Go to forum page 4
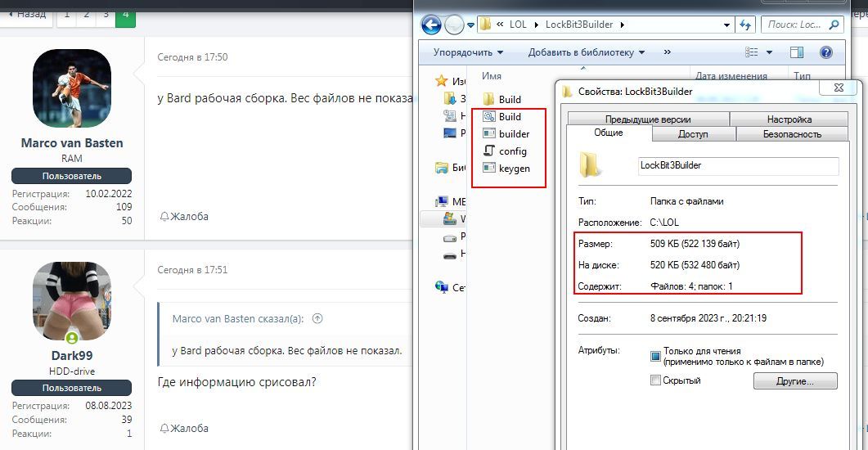 (x=126, y=16)
